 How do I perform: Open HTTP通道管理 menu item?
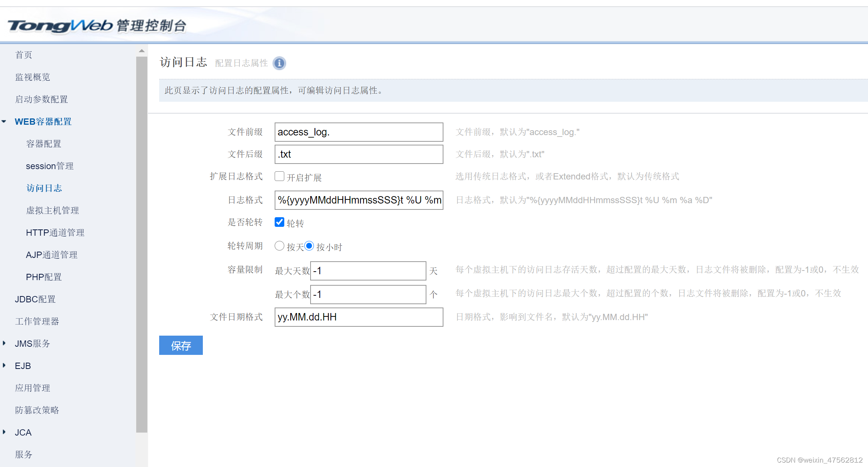point(55,232)
